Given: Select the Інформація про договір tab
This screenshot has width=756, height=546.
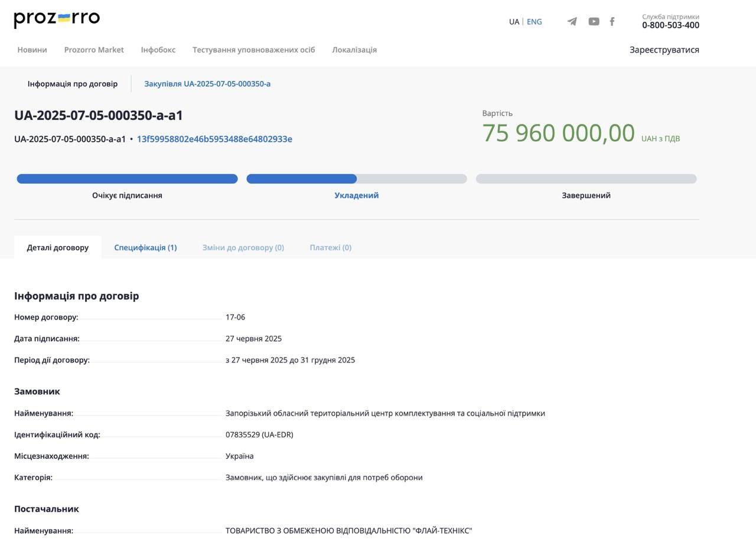Looking at the screenshot, I should click(72, 84).
